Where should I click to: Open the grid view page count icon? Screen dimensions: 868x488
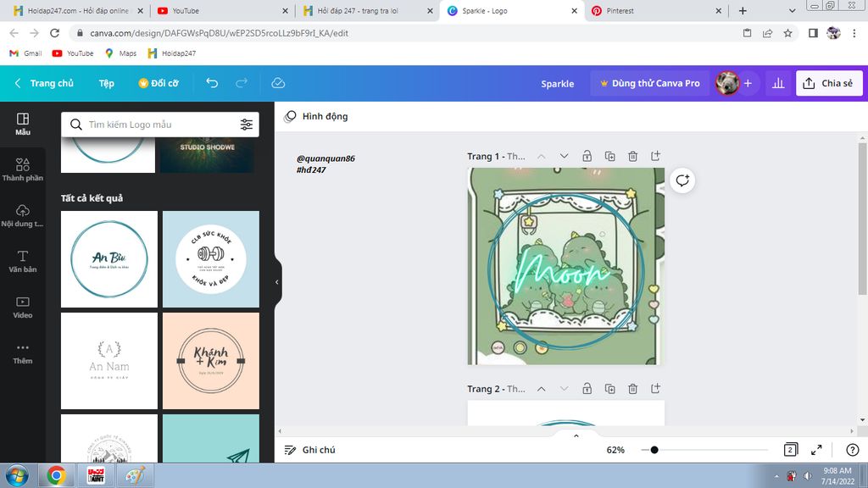click(x=791, y=450)
